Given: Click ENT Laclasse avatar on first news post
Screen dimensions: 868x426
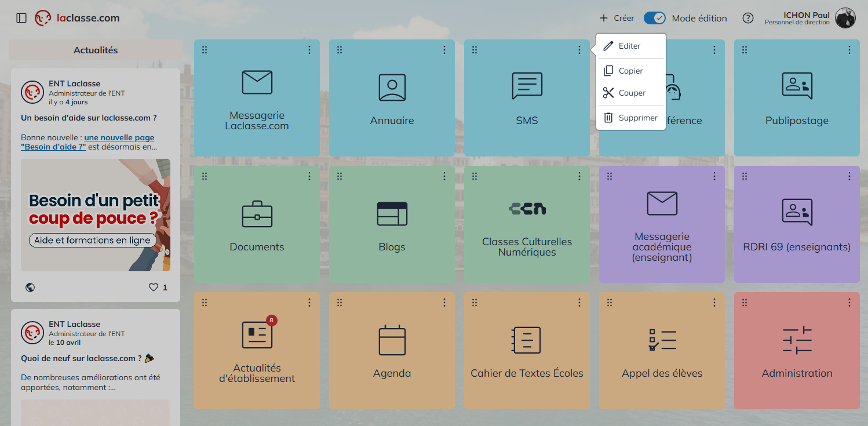Looking at the screenshot, I should [x=32, y=92].
